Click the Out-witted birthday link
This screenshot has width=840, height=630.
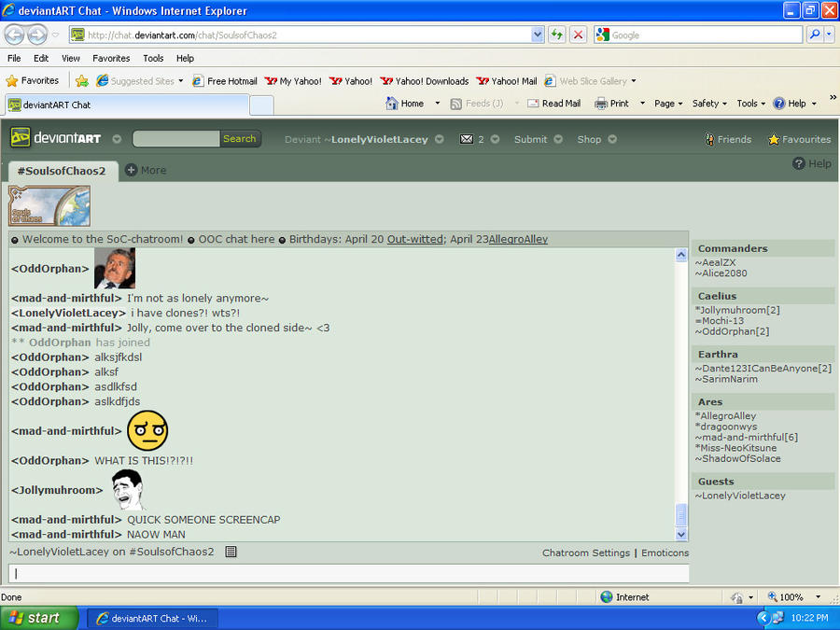414,238
